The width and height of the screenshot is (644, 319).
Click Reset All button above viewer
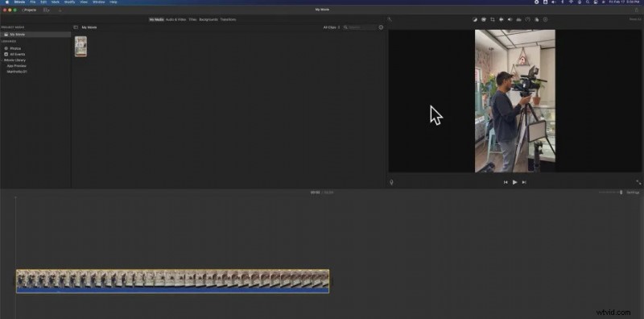click(x=634, y=19)
